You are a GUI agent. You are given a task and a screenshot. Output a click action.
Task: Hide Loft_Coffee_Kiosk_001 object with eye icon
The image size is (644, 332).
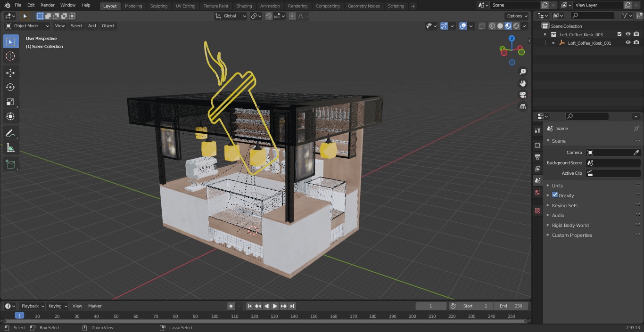(628, 43)
